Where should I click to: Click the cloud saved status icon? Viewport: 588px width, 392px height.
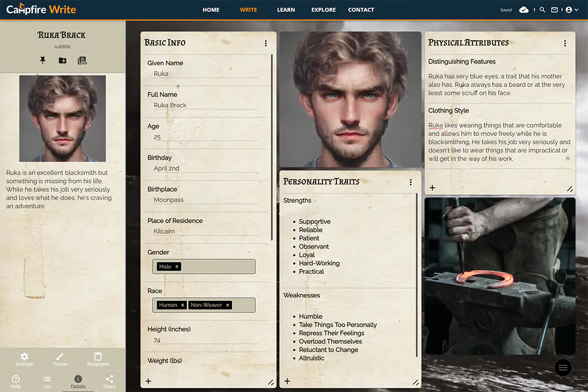(524, 10)
